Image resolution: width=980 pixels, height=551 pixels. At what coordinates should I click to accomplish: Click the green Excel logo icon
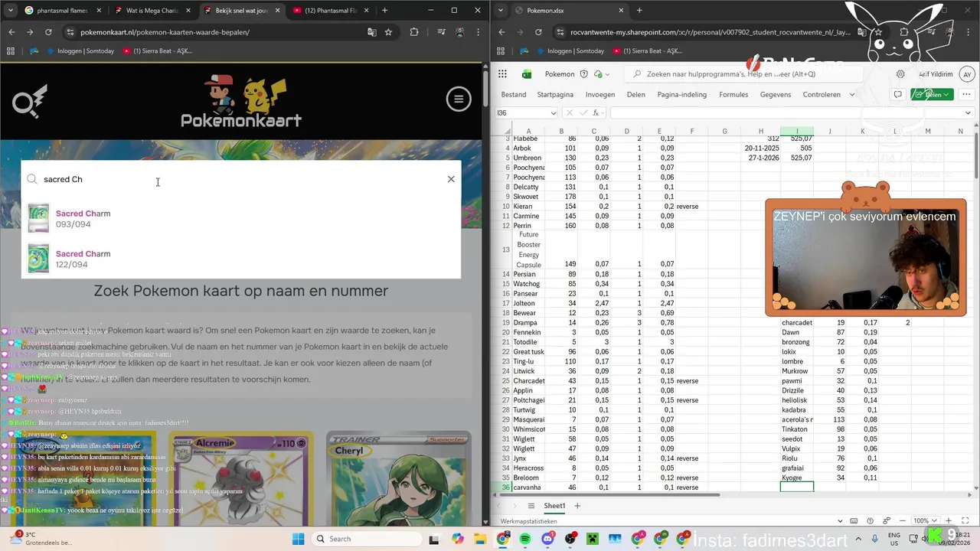point(527,74)
